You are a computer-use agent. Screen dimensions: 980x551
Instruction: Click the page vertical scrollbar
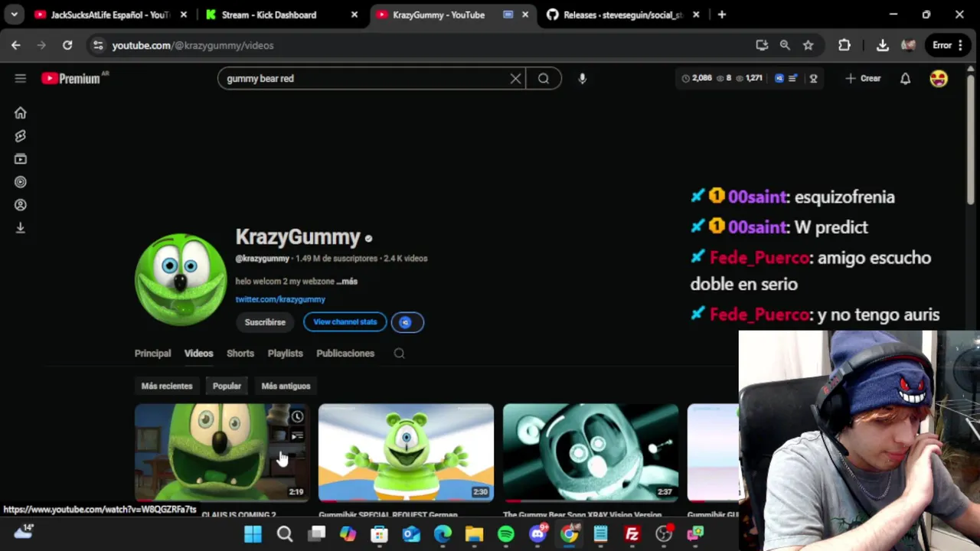[x=971, y=138]
